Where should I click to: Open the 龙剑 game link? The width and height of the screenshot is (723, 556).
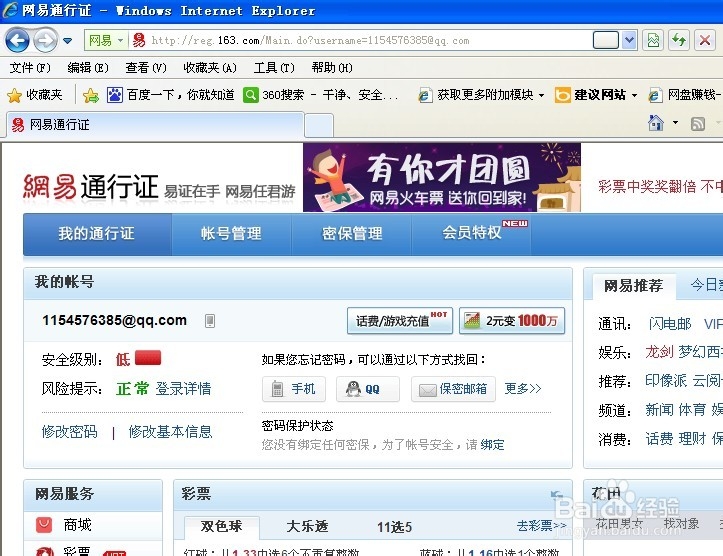tap(659, 353)
